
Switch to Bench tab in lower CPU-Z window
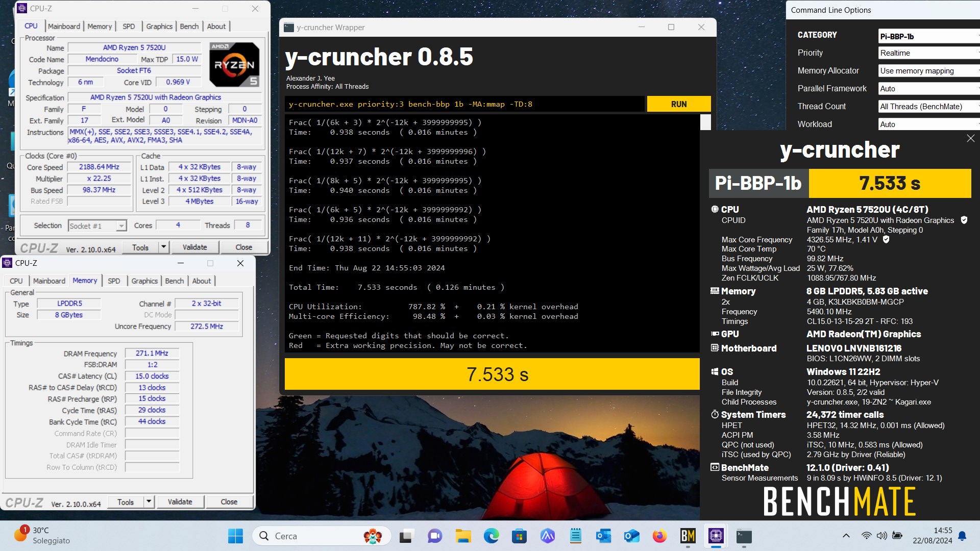175,281
